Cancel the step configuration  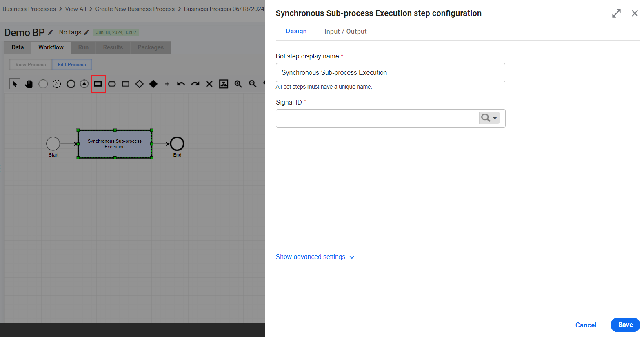(x=586, y=325)
